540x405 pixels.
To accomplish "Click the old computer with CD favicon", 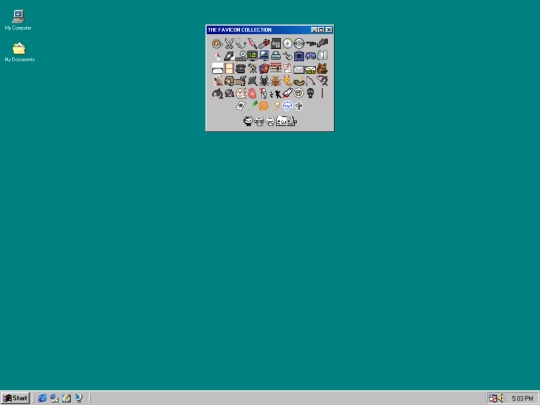I will pyautogui.click(x=241, y=55).
